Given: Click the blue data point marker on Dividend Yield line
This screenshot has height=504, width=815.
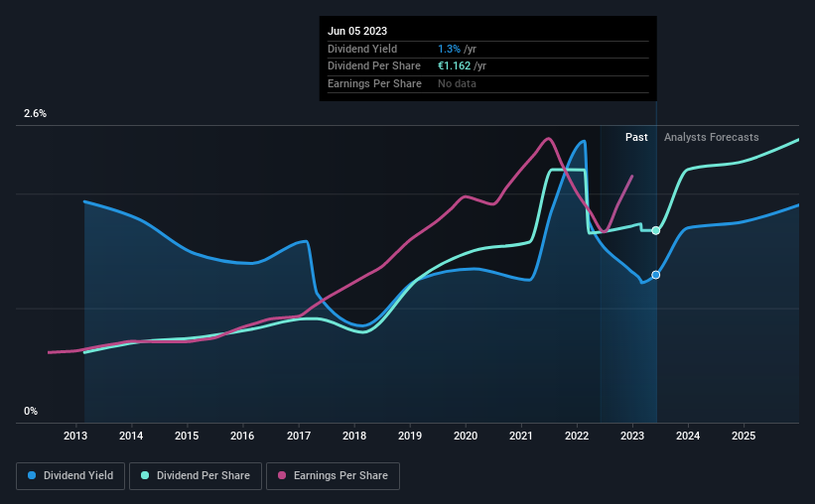Looking at the screenshot, I should (x=656, y=275).
